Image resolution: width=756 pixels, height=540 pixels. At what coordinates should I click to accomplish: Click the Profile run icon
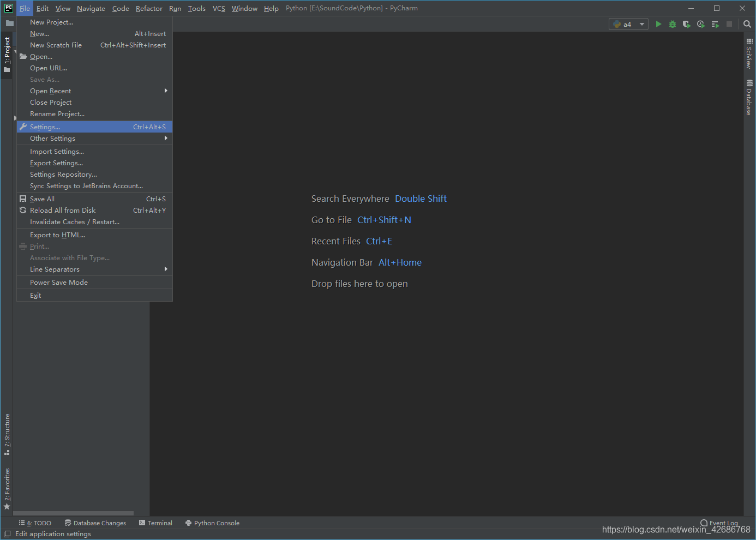pyautogui.click(x=701, y=24)
